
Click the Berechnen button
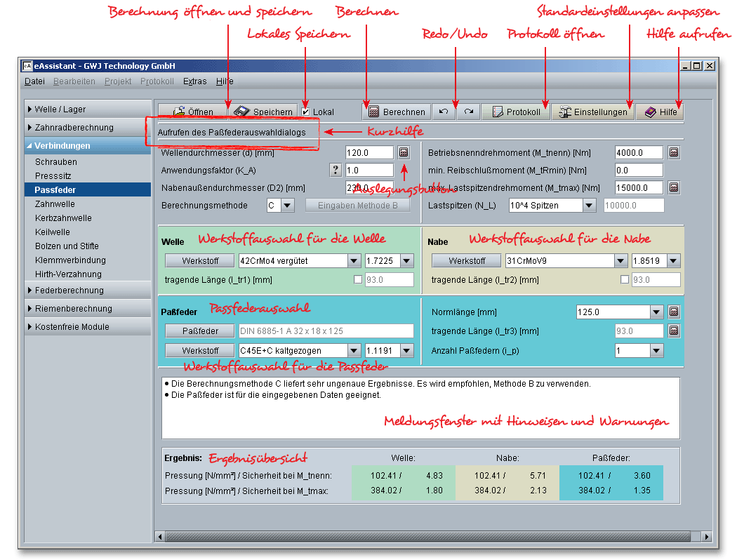[x=397, y=112]
